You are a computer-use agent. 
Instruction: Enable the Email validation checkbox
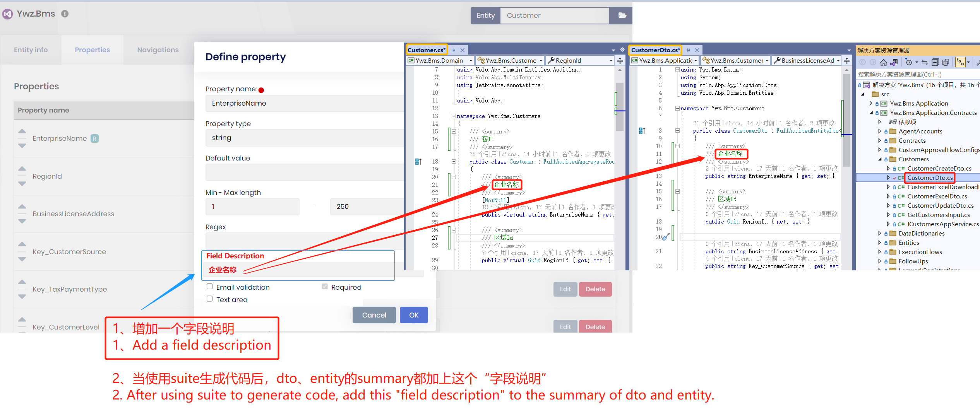pyautogui.click(x=210, y=287)
